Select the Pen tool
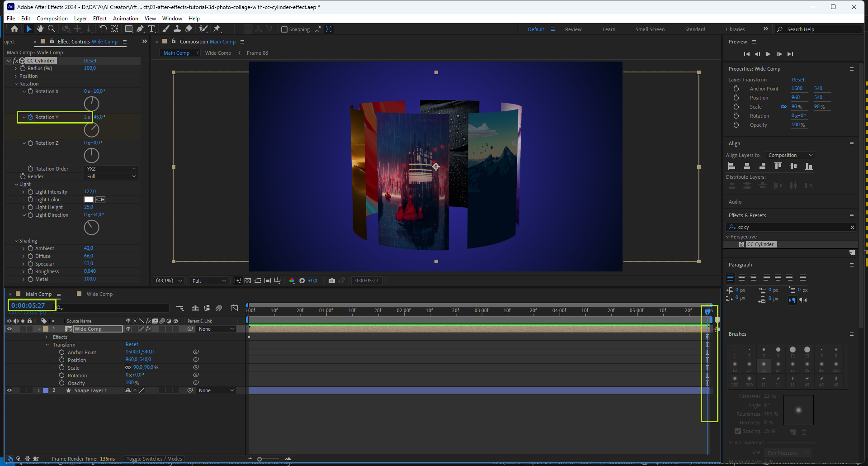Screen dimensions: 868x466 140,29
